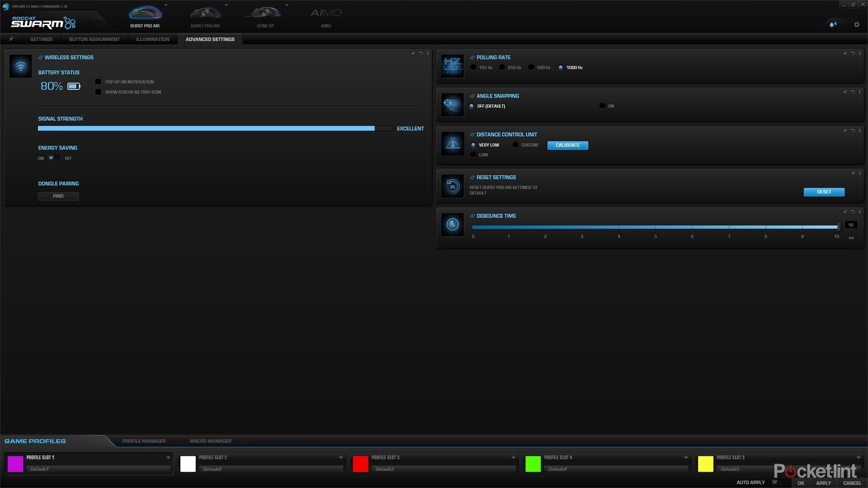Select the AIMO device tab
This screenshot has width=868, height=488.
tap(325, 17)
